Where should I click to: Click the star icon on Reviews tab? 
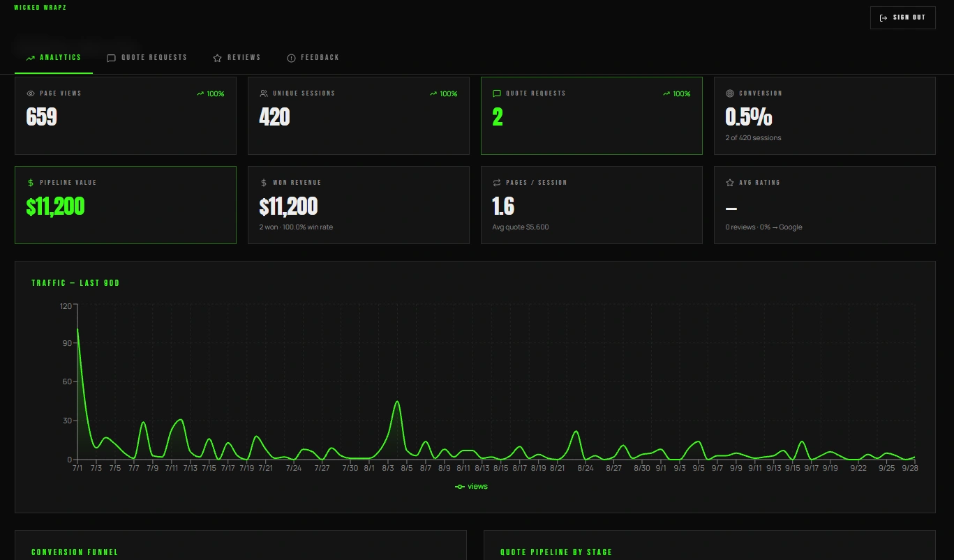pos(217,58)
